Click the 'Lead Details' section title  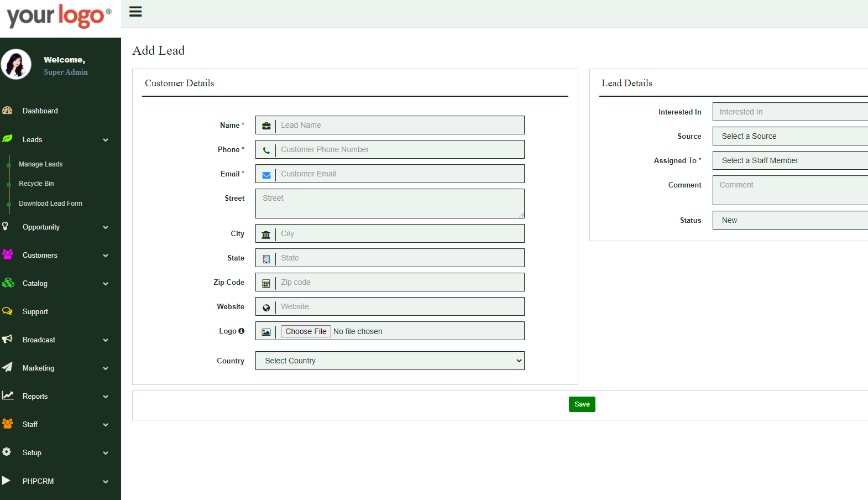coord(627,83)
